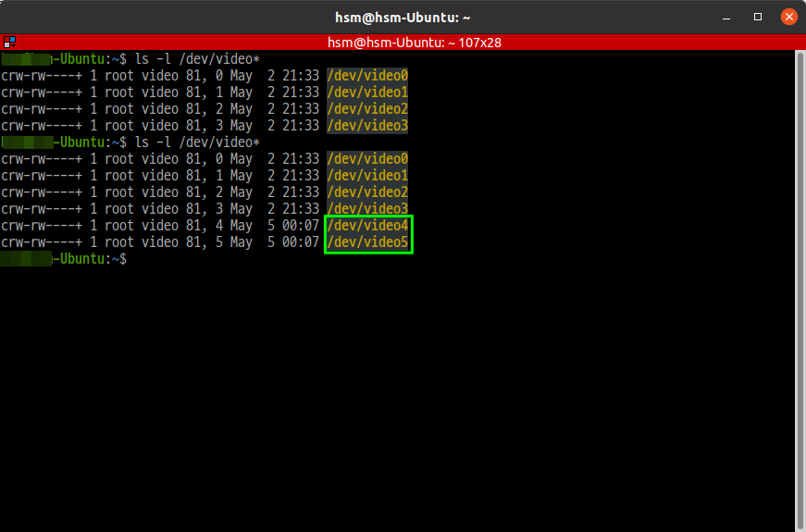
Task: Click /dev/video1 in the first listing
Action: click(x=367, y=92)
